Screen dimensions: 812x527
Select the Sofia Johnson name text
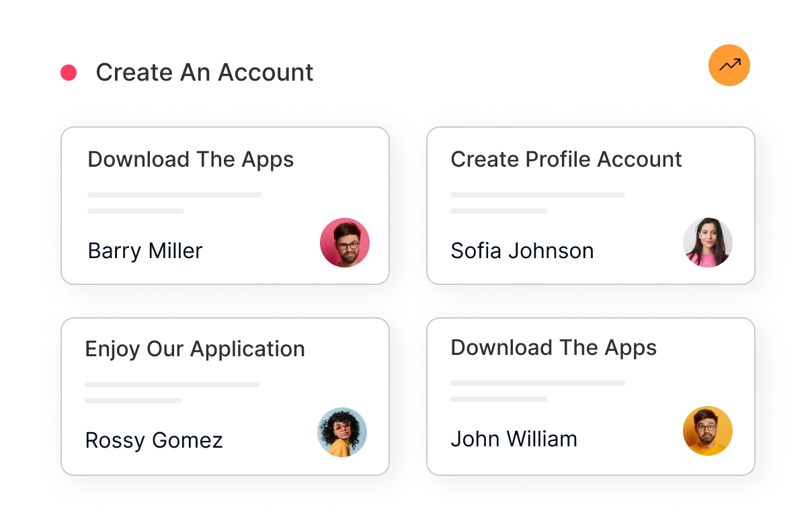(x=522, y=251)
